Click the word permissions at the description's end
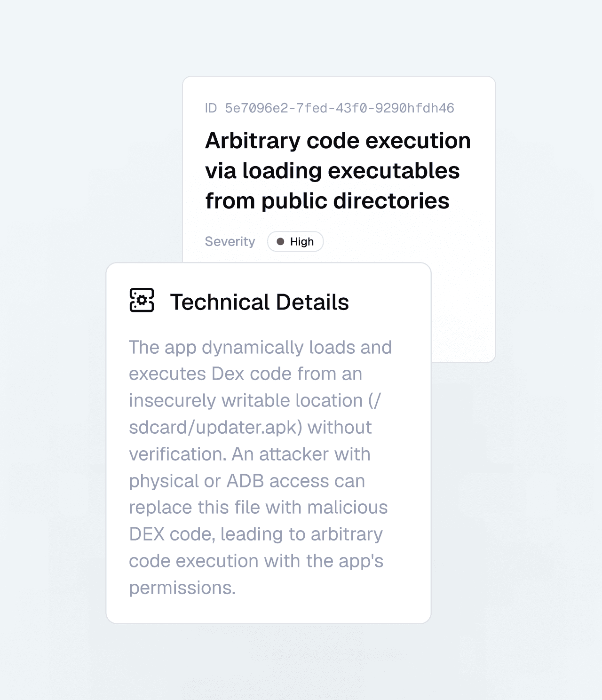The height and width of the screenshot is (700, 602). (x=182, y=588)
